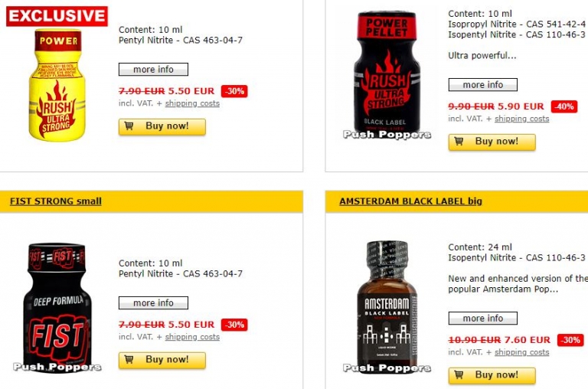The width and height of the screenshot is (588, 389).
Task: Click the red EXCLUSIVE badge
Action: [x=57, y=16]
